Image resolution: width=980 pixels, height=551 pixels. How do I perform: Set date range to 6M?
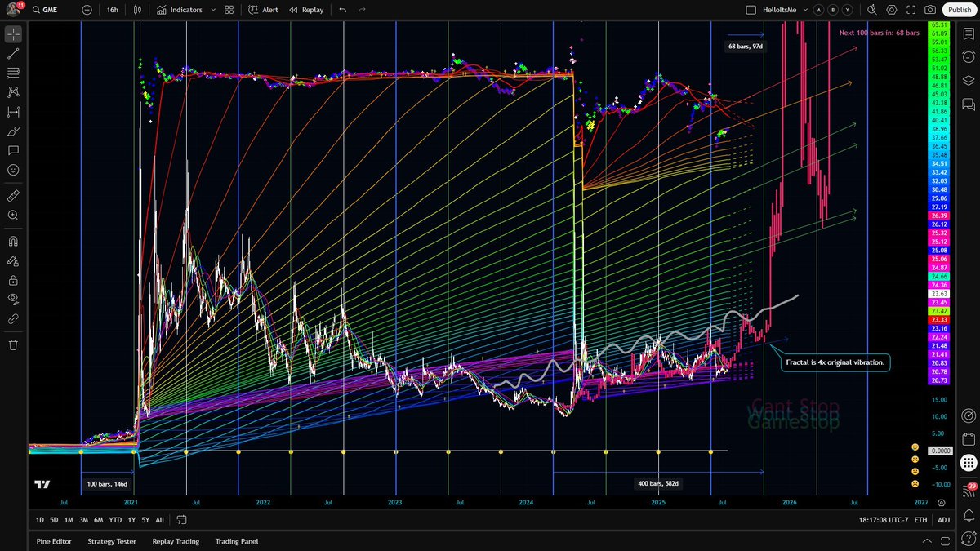tap(99, 520)
